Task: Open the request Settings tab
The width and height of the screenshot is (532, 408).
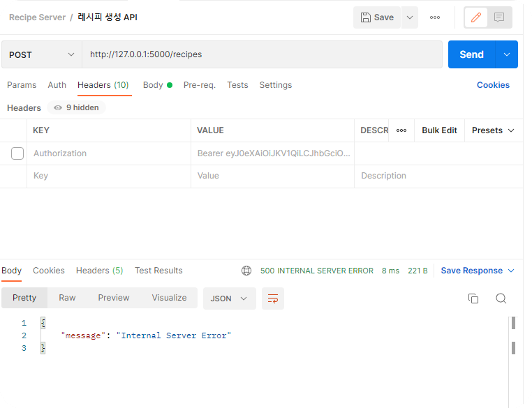Action: pyautogui.click(x=276, y=85)
